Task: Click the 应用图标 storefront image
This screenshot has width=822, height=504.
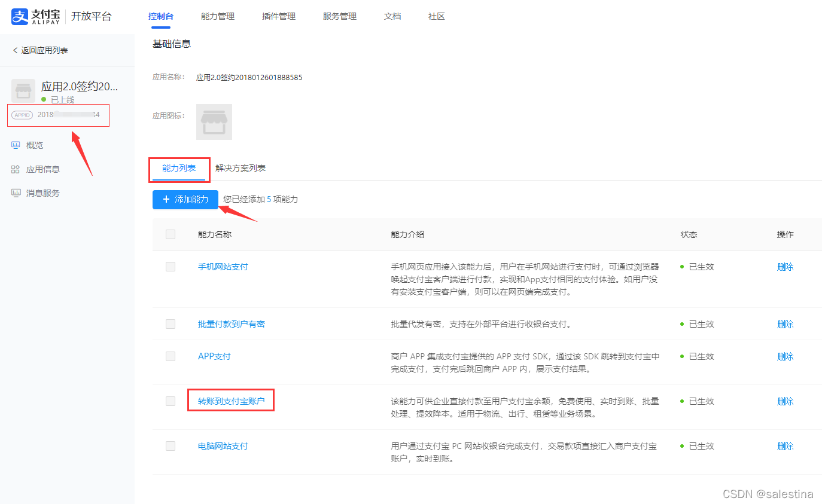Action: 214,122
